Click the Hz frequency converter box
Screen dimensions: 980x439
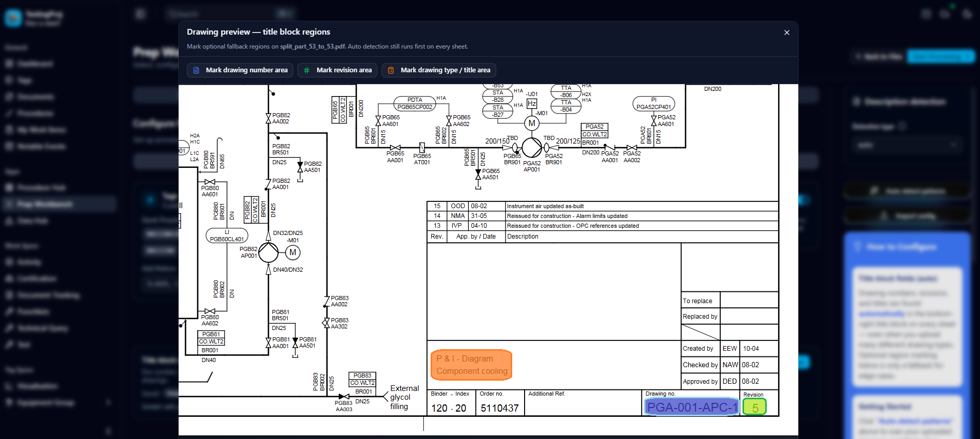click(532, 104)
